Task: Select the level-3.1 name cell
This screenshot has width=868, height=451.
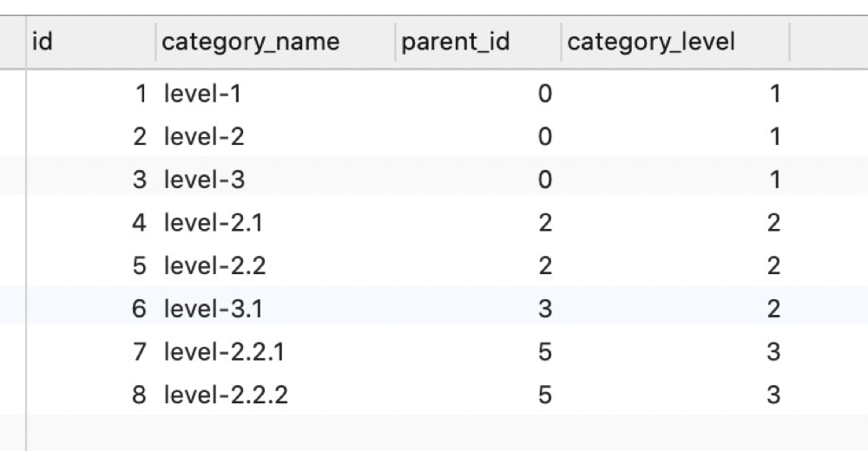Action: tap(276, 308)
